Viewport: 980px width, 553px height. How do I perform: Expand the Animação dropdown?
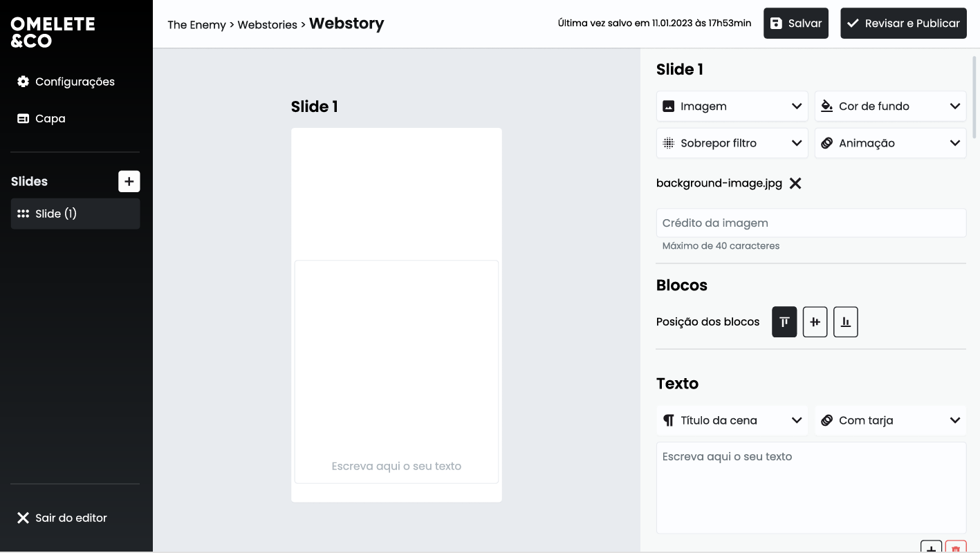coord(890,142)
